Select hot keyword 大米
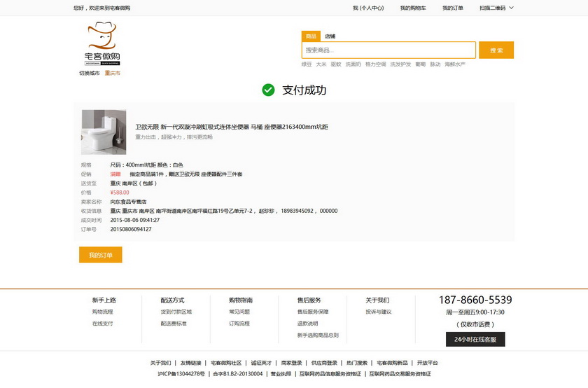This screenshot has height=388, width=588. 321,64
